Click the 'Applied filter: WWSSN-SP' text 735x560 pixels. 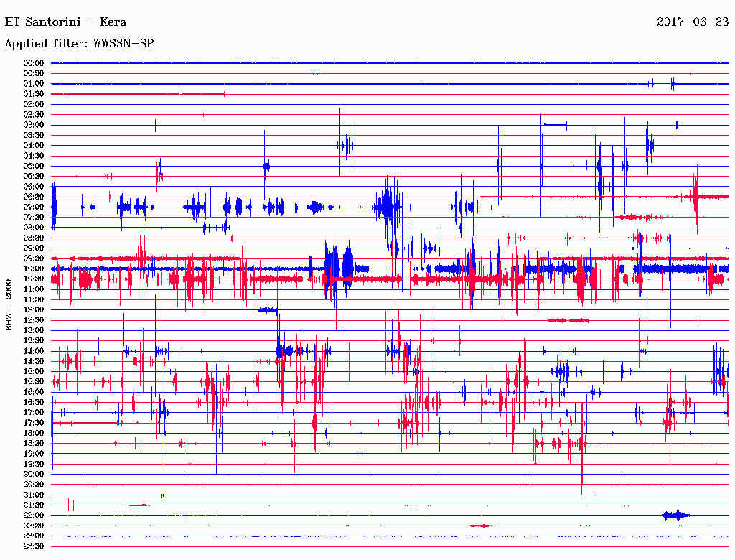coord(79,44)
